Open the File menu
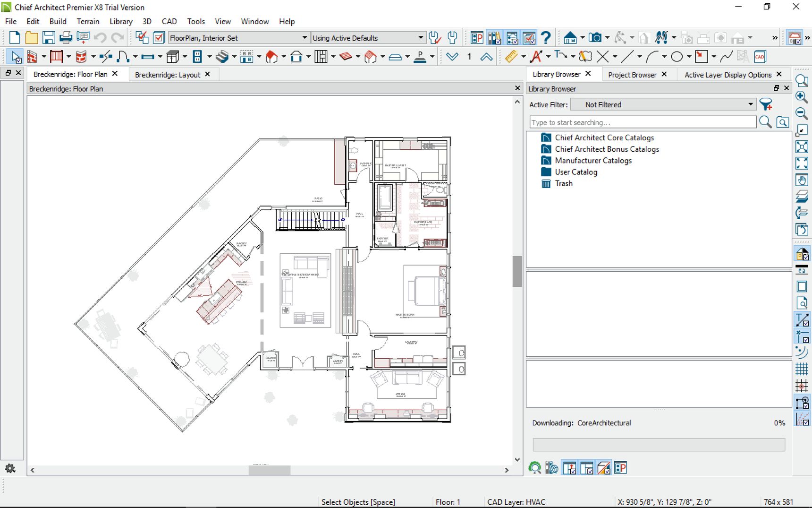 [x=11, y=21]
